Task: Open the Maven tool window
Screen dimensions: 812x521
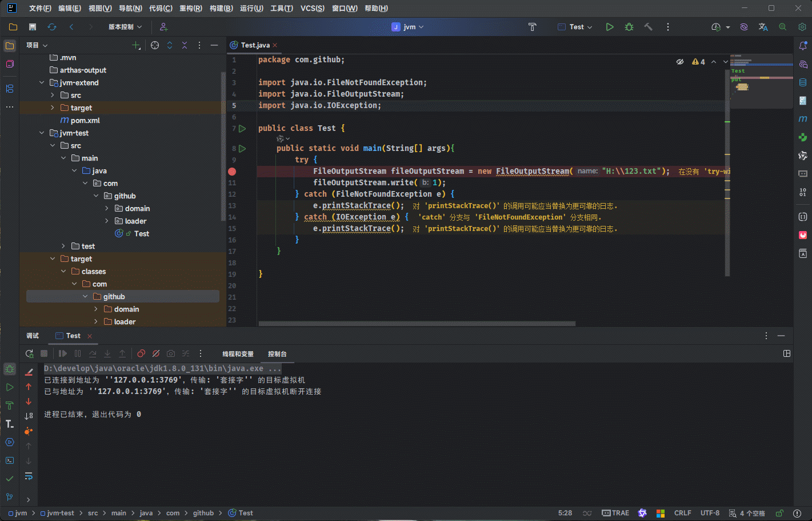Action: (x=803, y=119)
